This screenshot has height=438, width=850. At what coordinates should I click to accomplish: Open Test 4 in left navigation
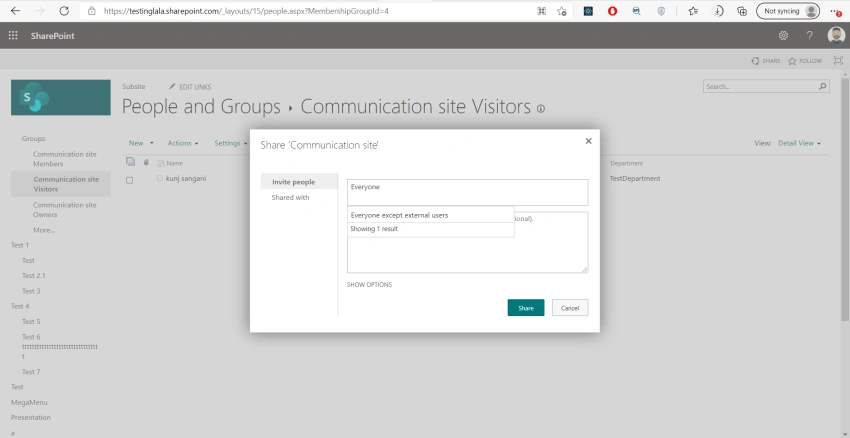(x=20, y=306)
